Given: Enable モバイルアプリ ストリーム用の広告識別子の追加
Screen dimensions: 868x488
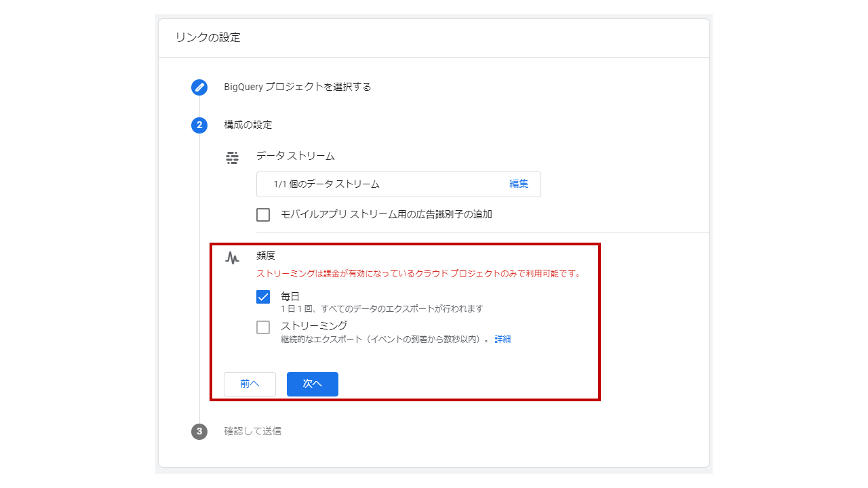Looking at the screenshot, I should (263, 214).
